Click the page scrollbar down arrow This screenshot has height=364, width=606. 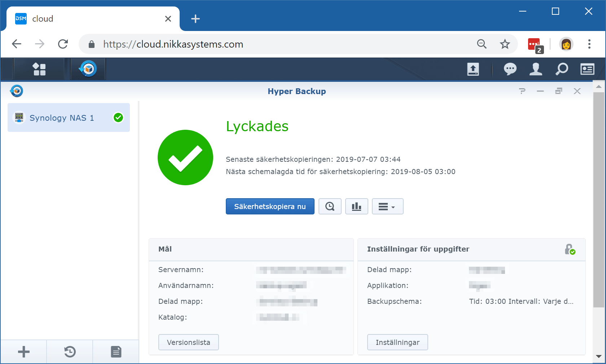(x=599, y=356)
